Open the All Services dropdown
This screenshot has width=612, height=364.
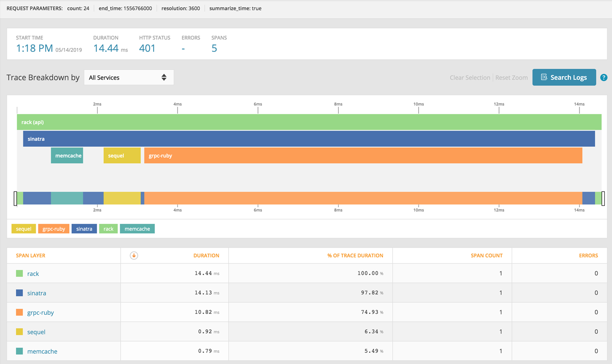pos(129,78)
